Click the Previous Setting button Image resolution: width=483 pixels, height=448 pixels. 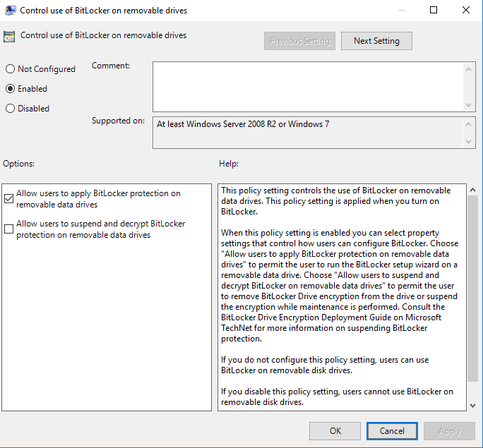point(299,41)
